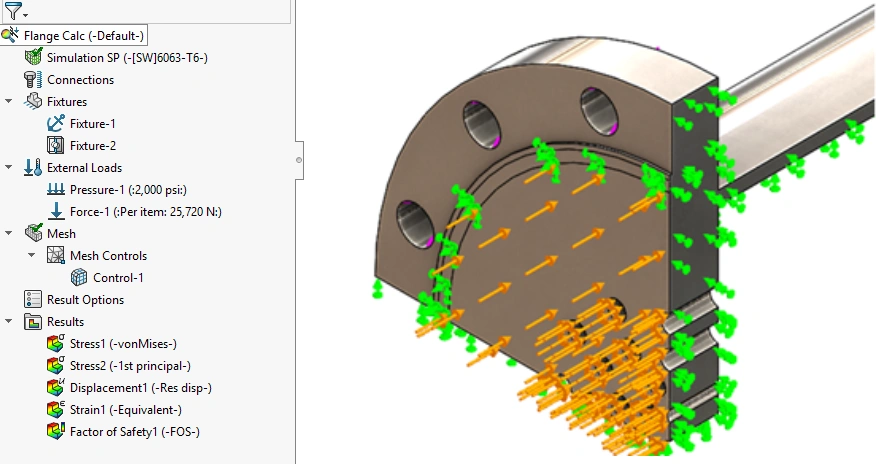This screenshot has width=876, height=464.
Task: Click the Strain1 plot icon
Action: click(x=56, y=410)
